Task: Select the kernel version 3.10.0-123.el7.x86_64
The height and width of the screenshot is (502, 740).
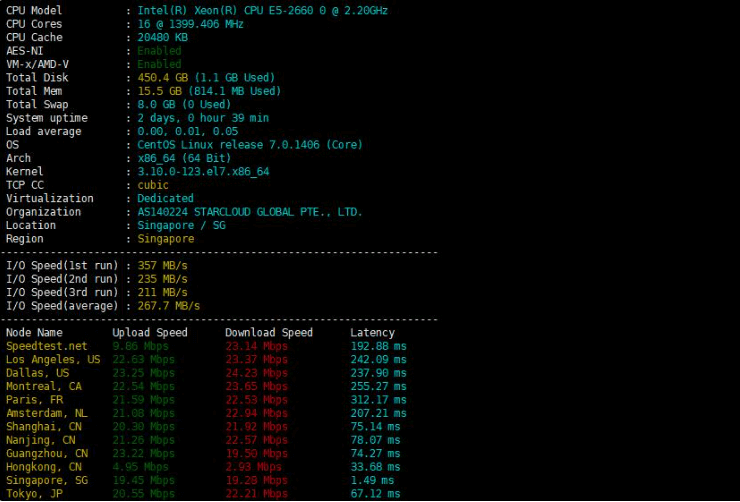Action: 203,171
